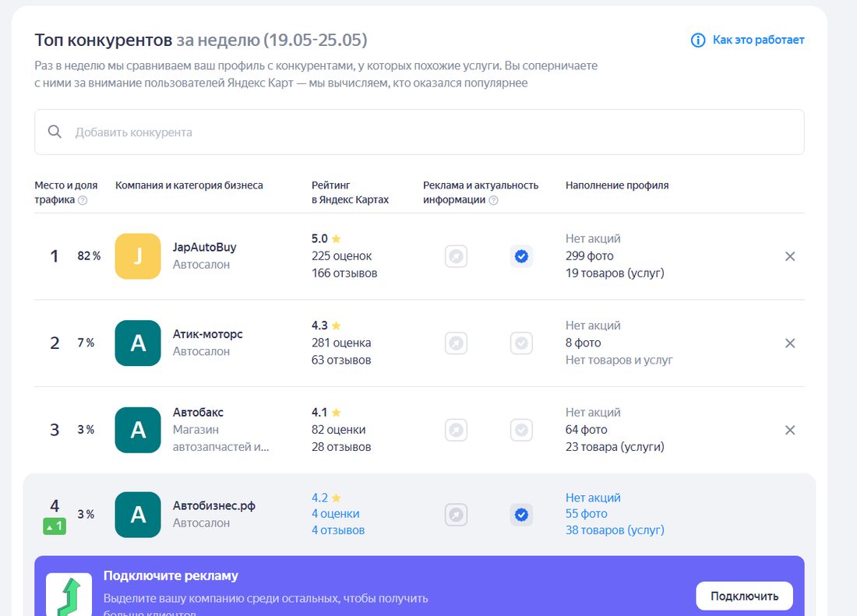The width and height of the screenshot is (857, 616).
Task: Click the grey verified badge in Автобакс row
Action: (x=521, y=430)
